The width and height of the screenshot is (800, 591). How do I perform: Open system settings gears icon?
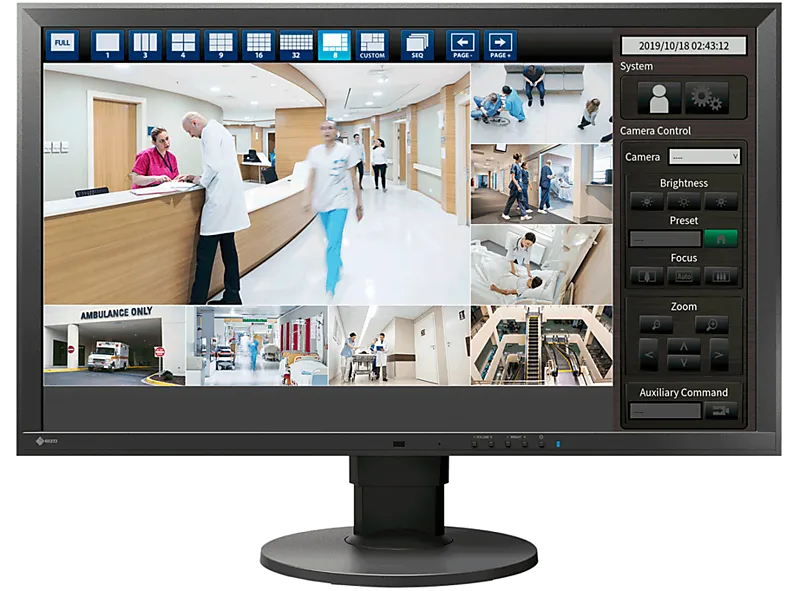[x=706, y=98]
